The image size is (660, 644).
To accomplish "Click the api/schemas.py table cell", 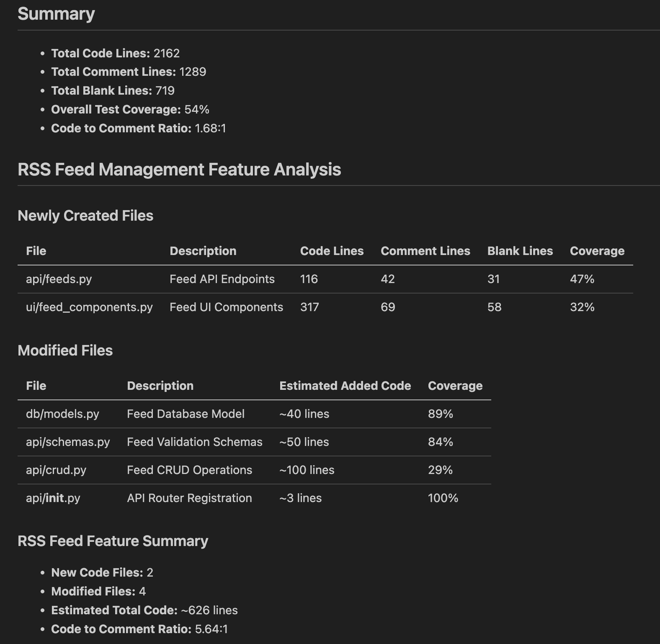I will point(68,442).
